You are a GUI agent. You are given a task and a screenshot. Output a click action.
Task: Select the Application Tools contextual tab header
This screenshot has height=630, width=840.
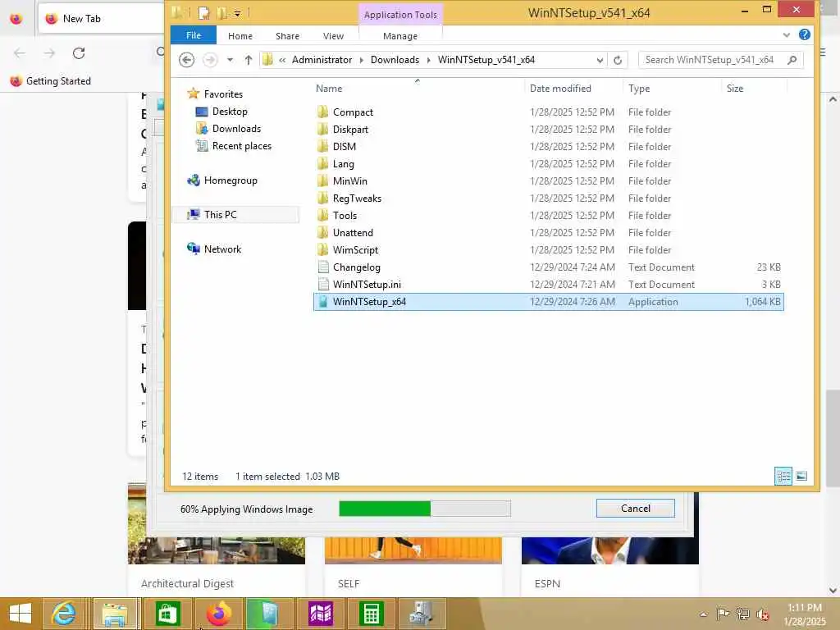point(400,15)
